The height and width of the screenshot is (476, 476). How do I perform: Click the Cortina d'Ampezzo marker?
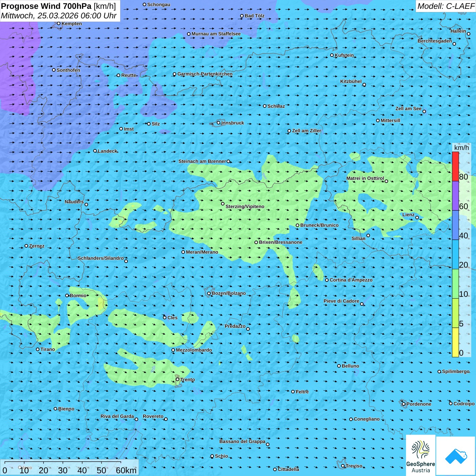[x=327, y=280]
